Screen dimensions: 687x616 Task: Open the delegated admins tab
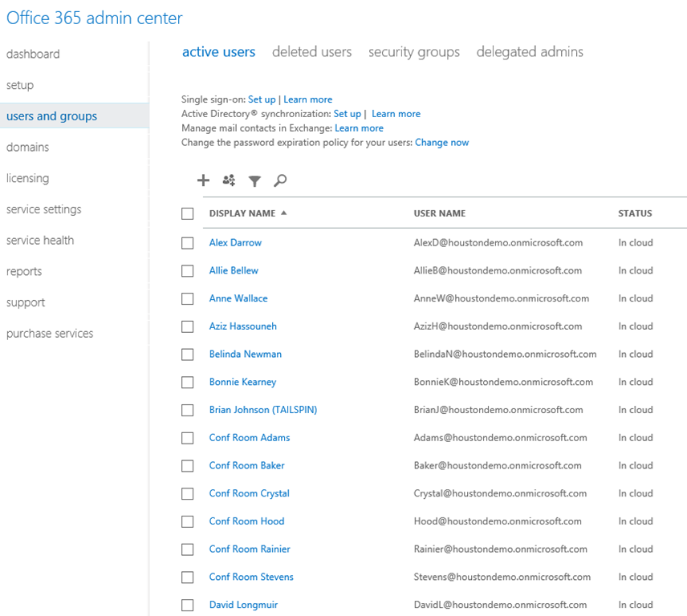(530, 52)
